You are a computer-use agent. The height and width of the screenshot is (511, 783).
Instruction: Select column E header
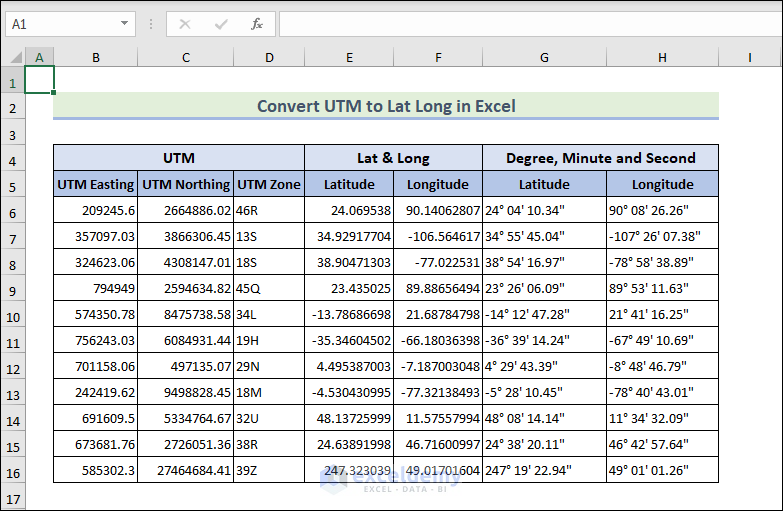pos(349,58)
